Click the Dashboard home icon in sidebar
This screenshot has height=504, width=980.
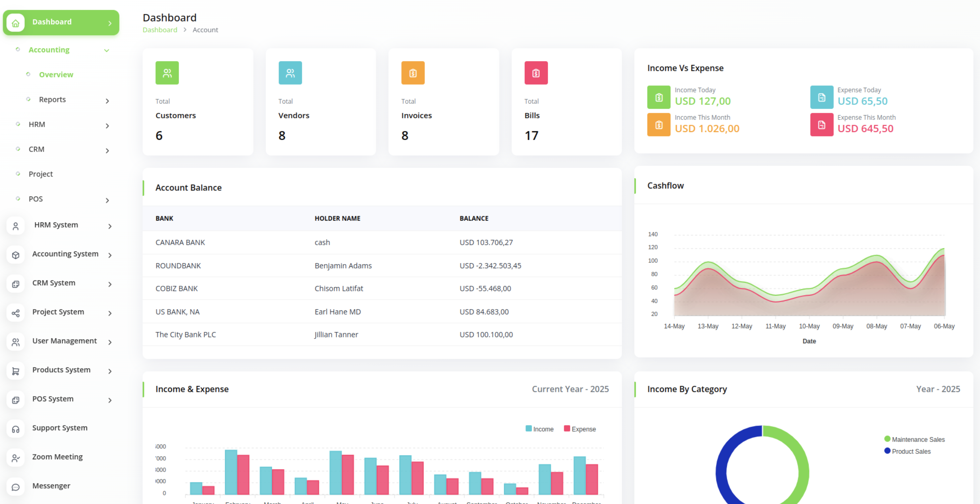(16, 23)
